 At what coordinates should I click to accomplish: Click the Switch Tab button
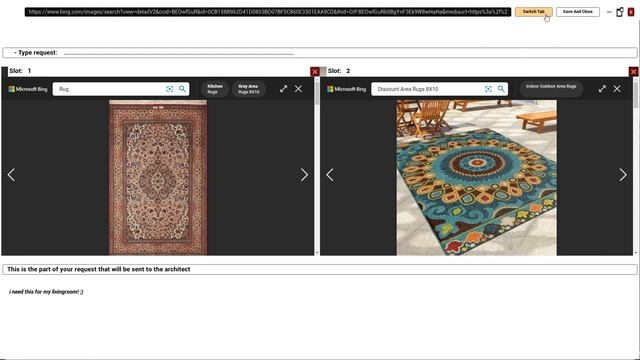click(533, 12)
